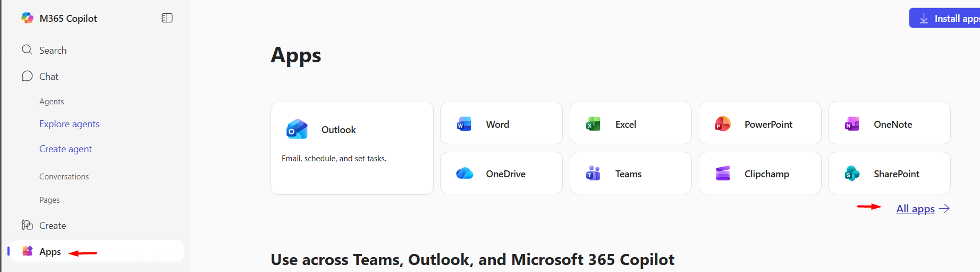Open the Word app tile
The height and width of the screenshot is (272, 980).
pyautogui.click(x=501, y=123)
